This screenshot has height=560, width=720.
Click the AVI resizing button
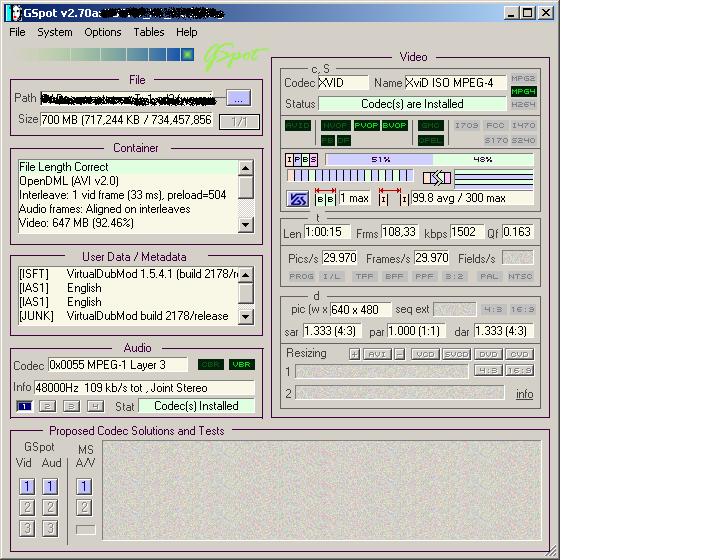pos(377,354)
